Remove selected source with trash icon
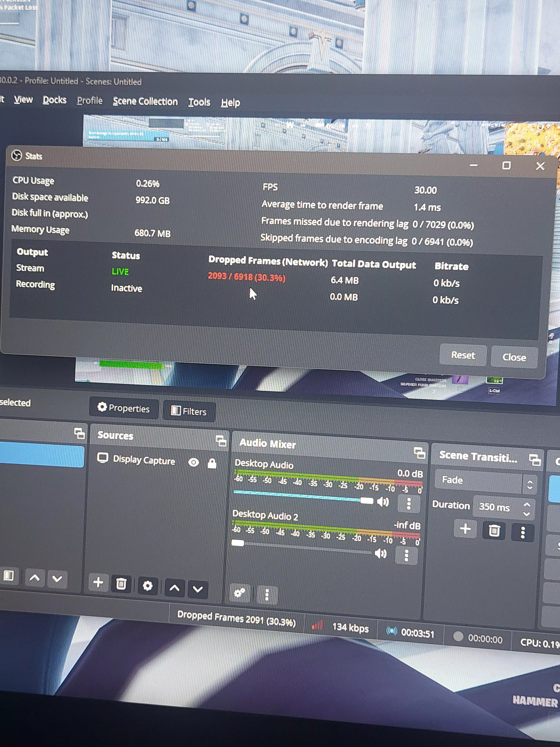 pos(121,584)
